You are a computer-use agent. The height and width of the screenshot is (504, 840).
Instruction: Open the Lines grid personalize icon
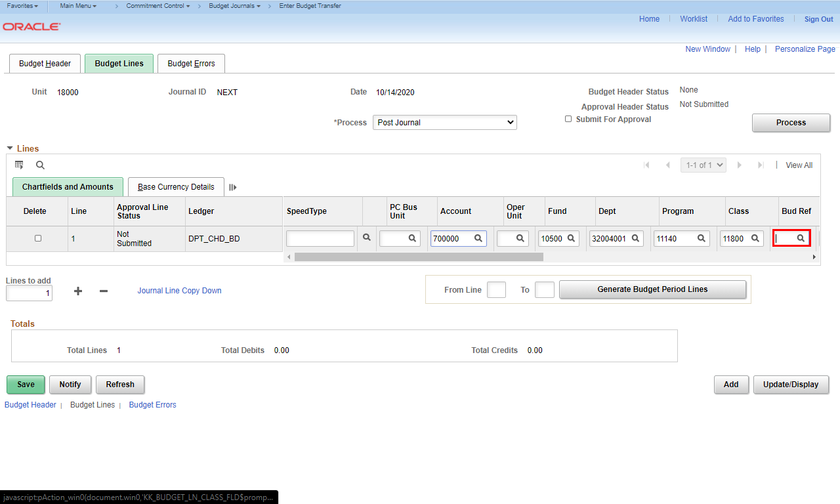tap(19, 165)
